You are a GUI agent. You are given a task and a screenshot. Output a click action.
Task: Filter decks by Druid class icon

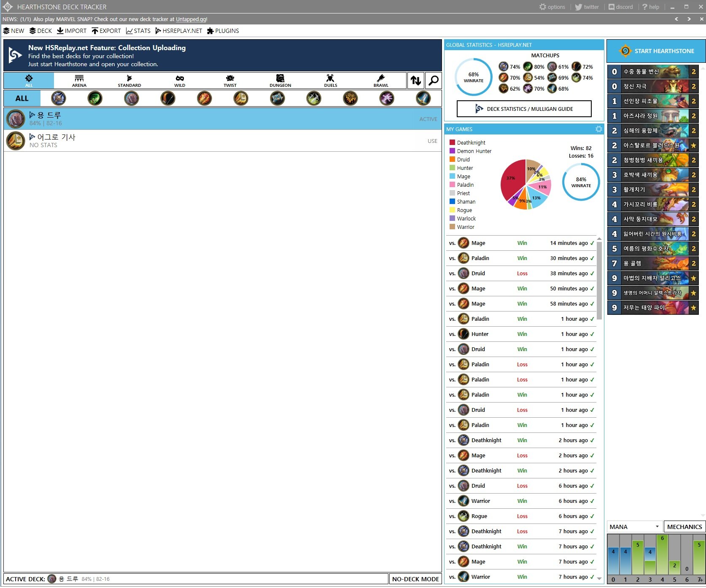(x=132, y=98)
